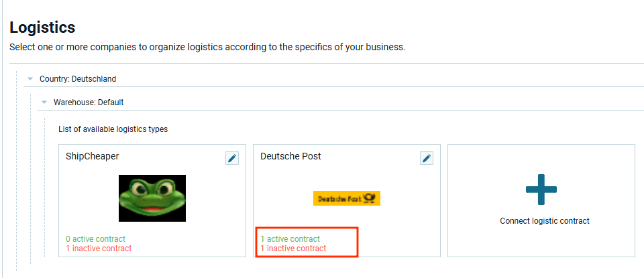Click the ShipCheaper frog logo
Viewport: 644px width, 278px height.
[152, 198]
